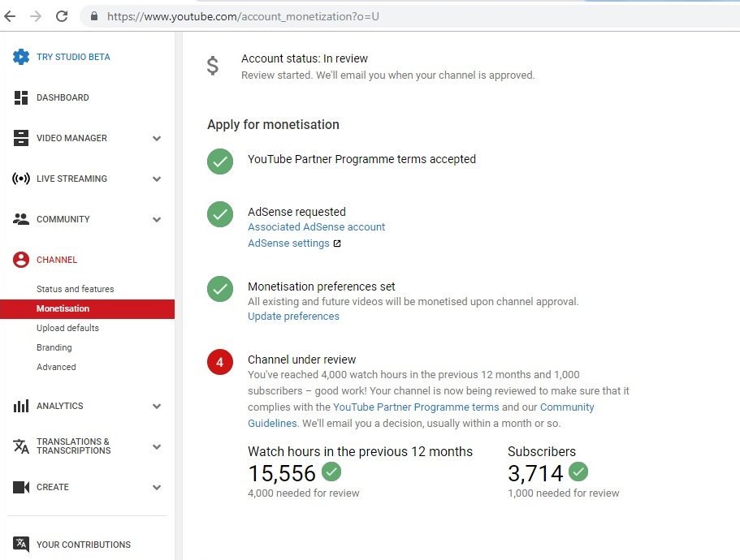The width and height of the screenshot is (740, 560).
Task: Select the highlighted Monetisation submenu item
Action: tap(87, 308)
